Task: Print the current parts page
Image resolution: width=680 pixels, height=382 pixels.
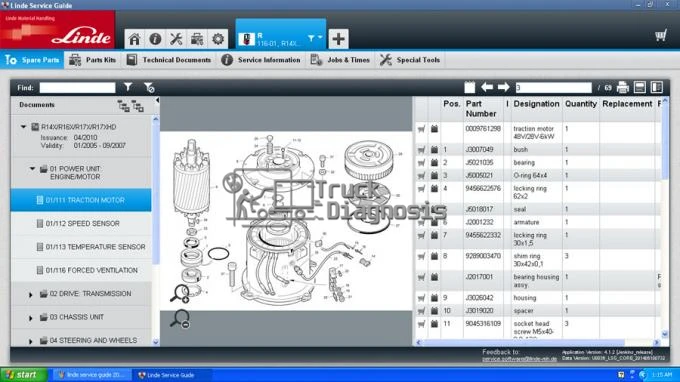Action: [x=623, y=87]
